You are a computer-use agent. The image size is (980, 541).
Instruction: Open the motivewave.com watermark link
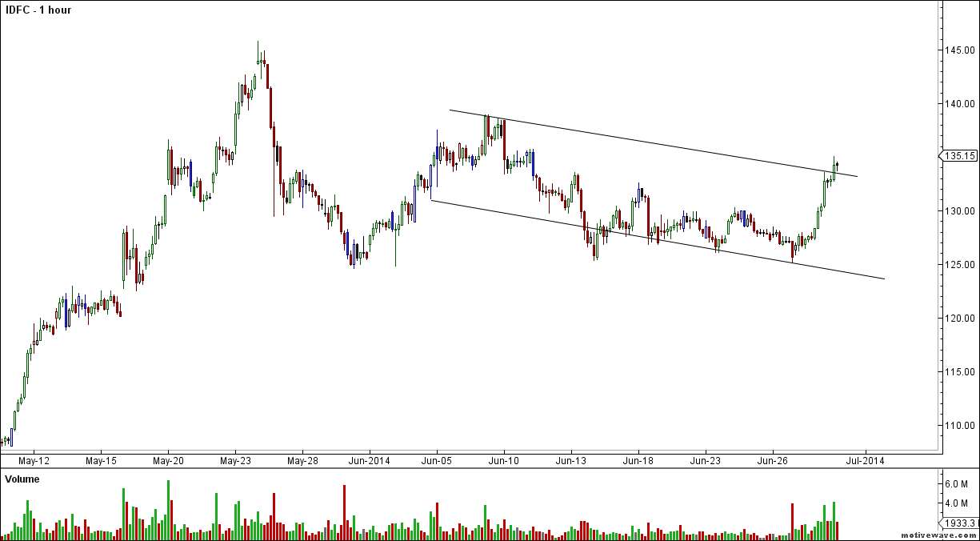tap(939, 535)
